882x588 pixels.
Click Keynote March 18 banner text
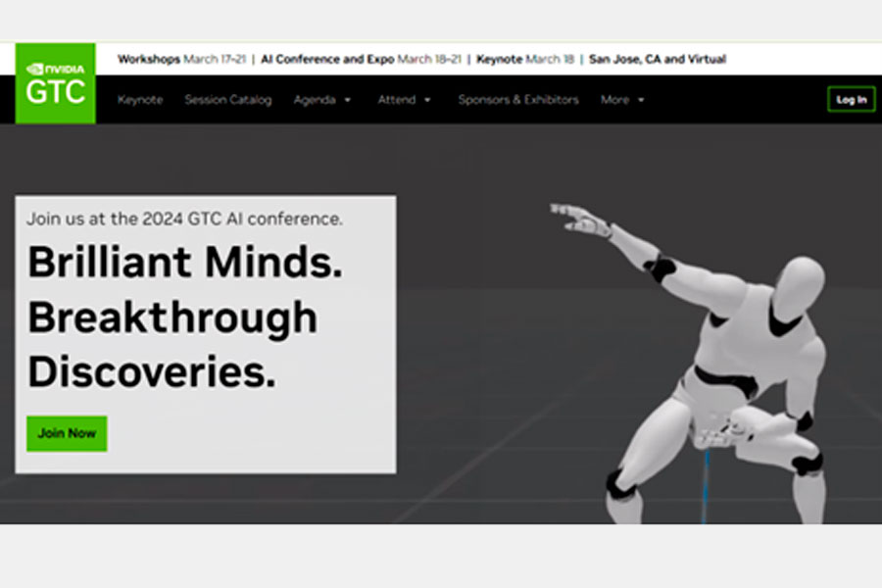(525, 59)
